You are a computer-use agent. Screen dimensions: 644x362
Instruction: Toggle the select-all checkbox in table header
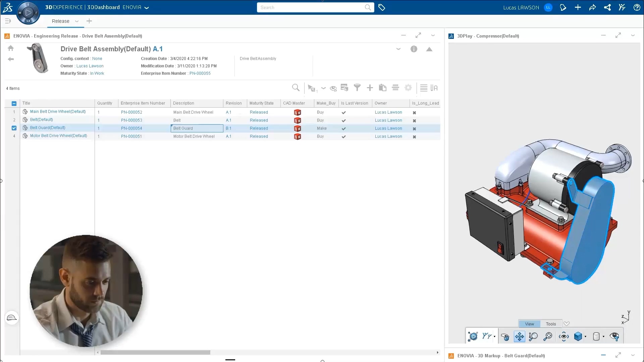click(x=14, y=104)
